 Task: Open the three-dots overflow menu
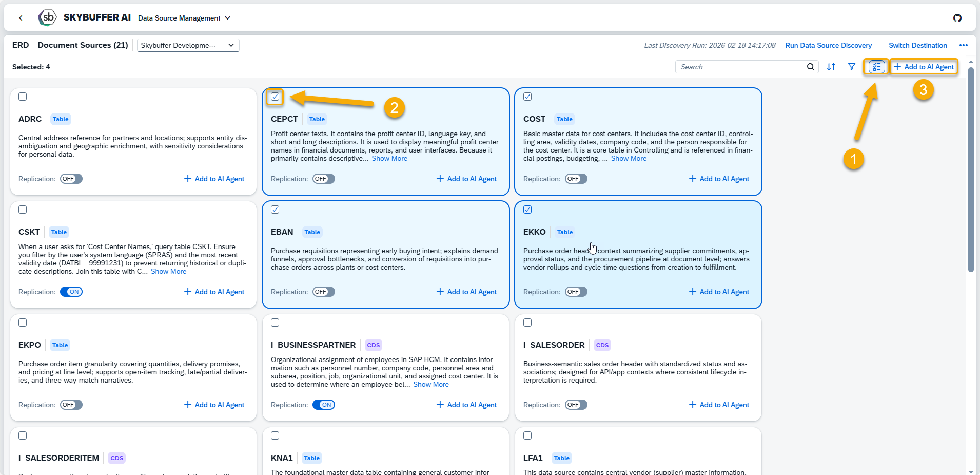point(964,45)
